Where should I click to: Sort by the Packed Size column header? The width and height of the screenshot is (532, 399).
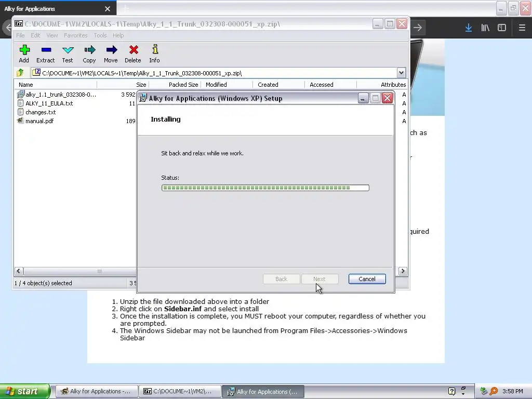(x=175, y=85)
